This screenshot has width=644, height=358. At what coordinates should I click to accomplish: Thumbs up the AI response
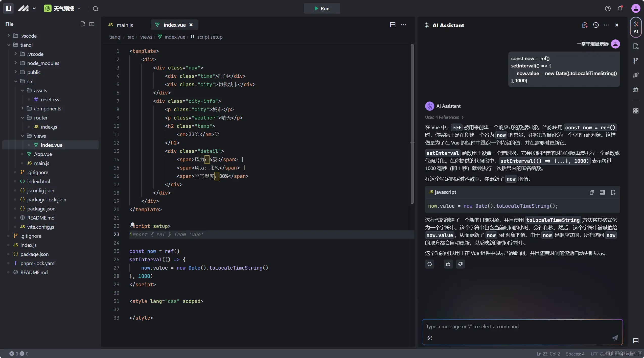pos(448,264)
